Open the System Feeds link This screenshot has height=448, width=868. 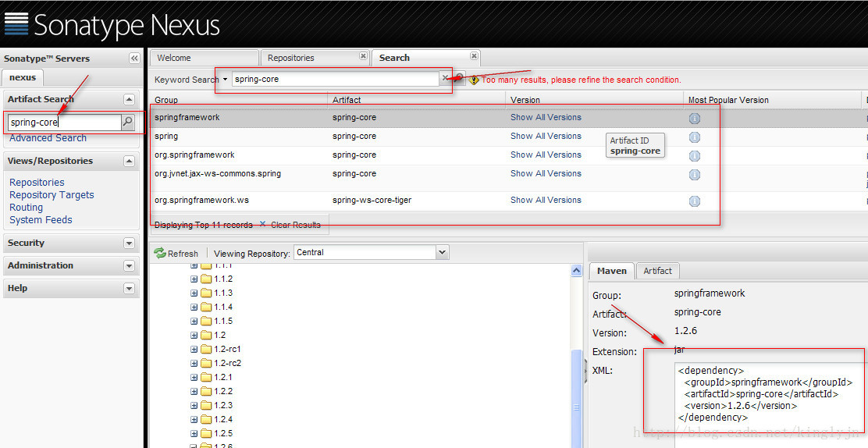click(41, 220)
